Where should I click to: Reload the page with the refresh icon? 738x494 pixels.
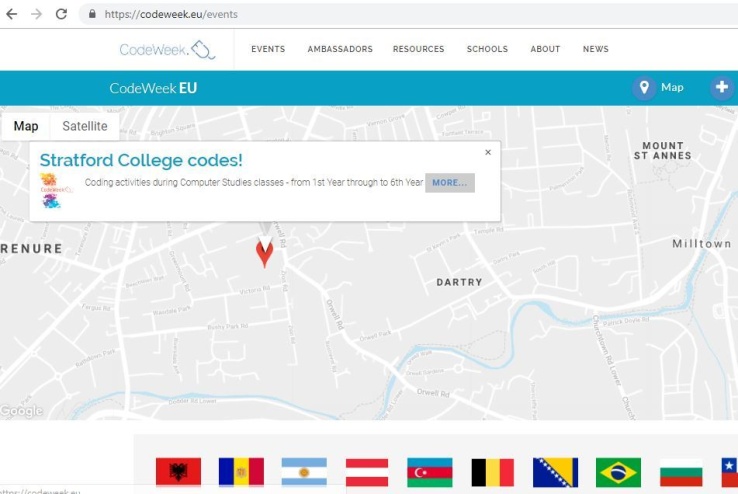[61, 14]
